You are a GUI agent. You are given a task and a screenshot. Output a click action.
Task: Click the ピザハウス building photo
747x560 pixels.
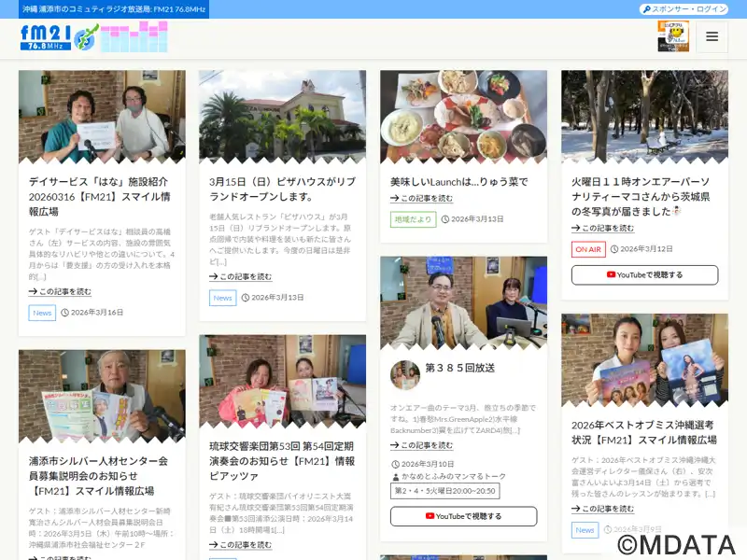tap(283, 117)
